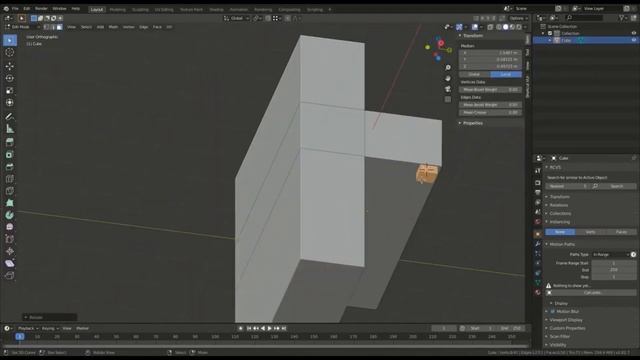The height and width of the screenshot is (360, 640).
Task: Hide the Collection with its eye icon
Action: [x=633, y=33]
